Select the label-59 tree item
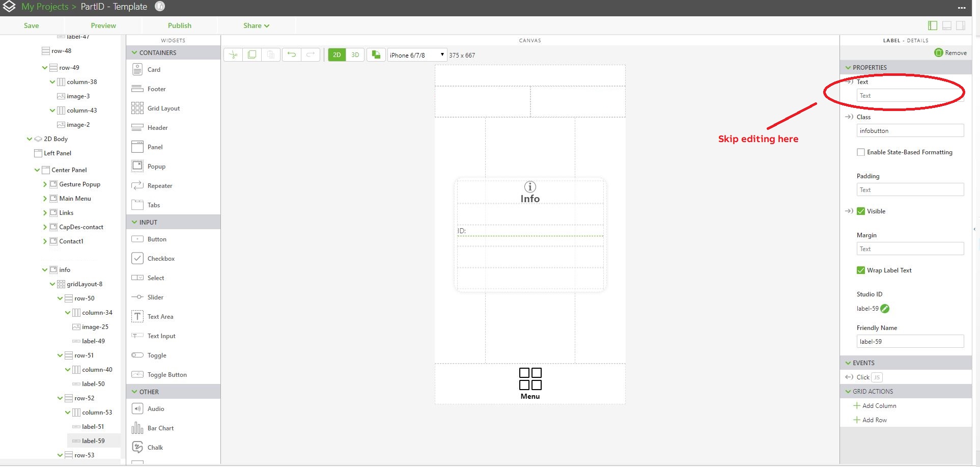980x467 pixels. coord(93,441)
